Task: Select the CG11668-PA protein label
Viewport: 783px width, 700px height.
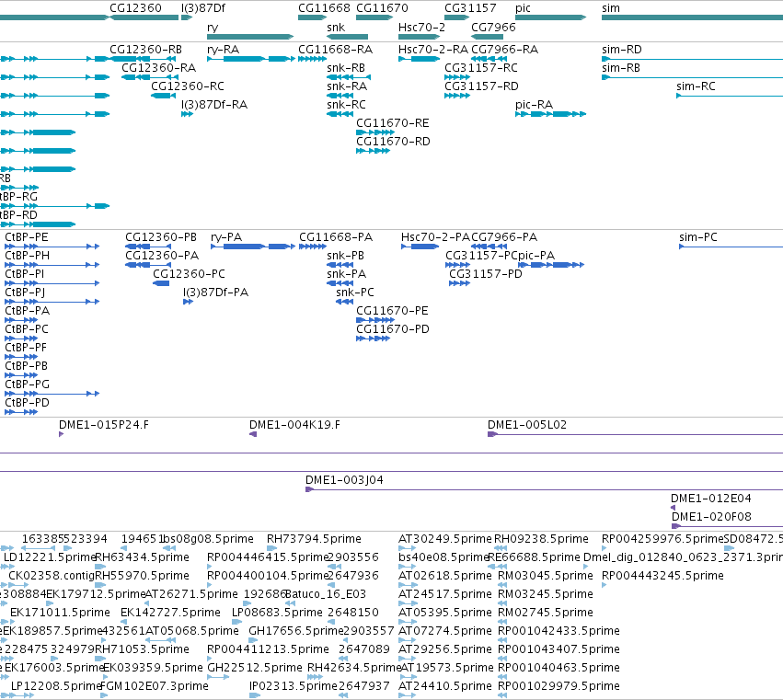Action: [336, 237]
